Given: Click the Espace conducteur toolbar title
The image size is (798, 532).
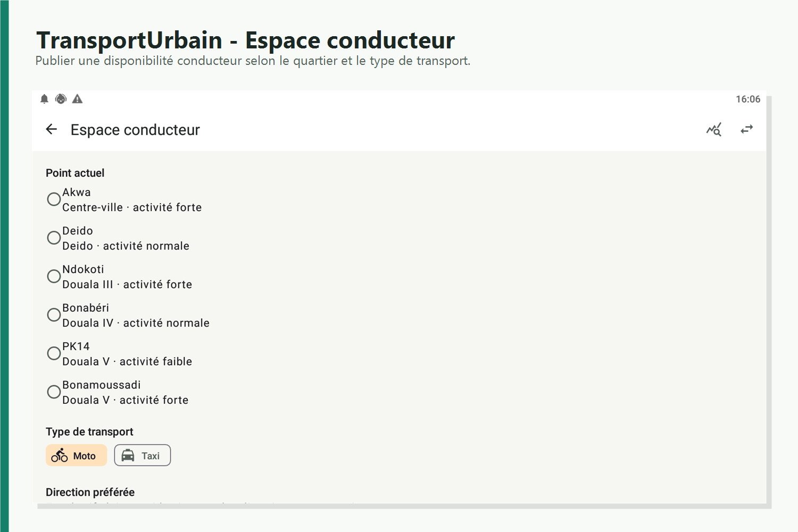Looking at the screenshot, I should point(135,130).
